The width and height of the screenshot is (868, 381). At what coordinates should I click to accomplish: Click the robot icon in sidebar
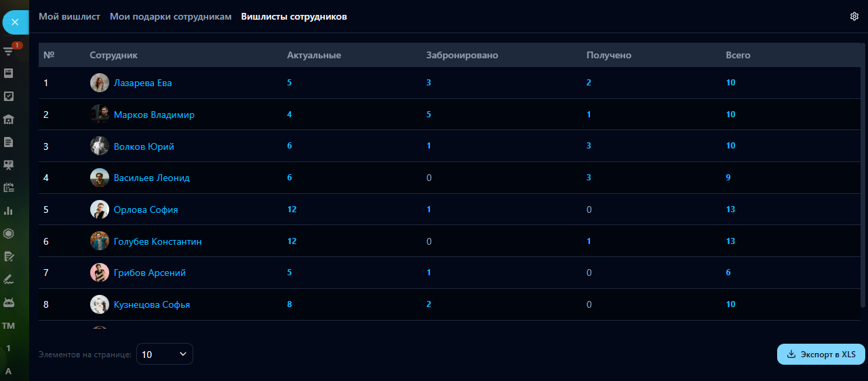(9, 302)
